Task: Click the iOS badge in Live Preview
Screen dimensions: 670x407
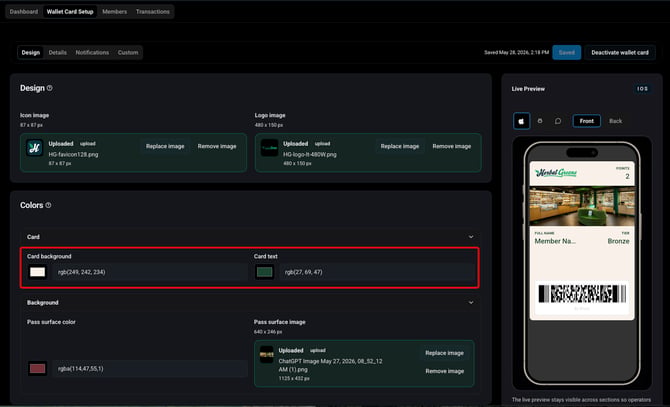Action: pos(642,88)
